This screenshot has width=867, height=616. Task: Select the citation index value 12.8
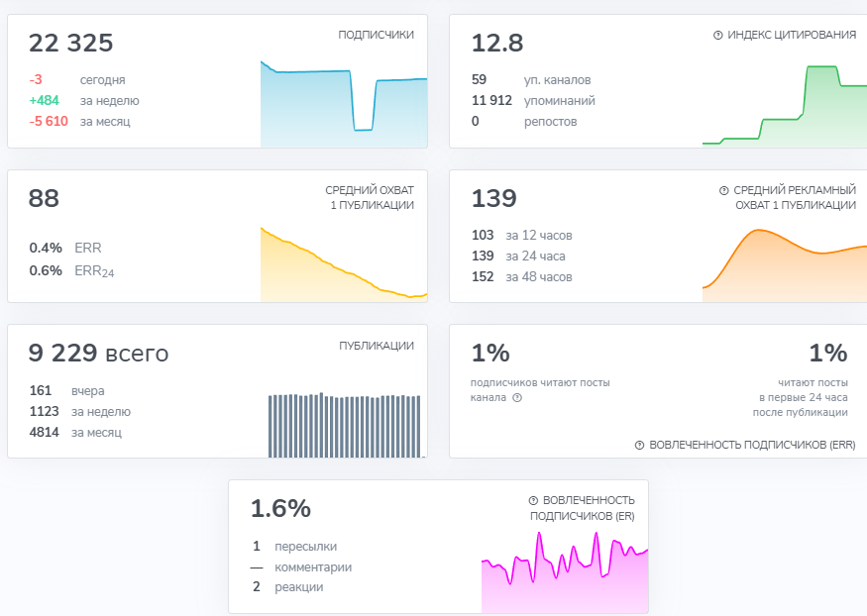[x=497, y=44]
